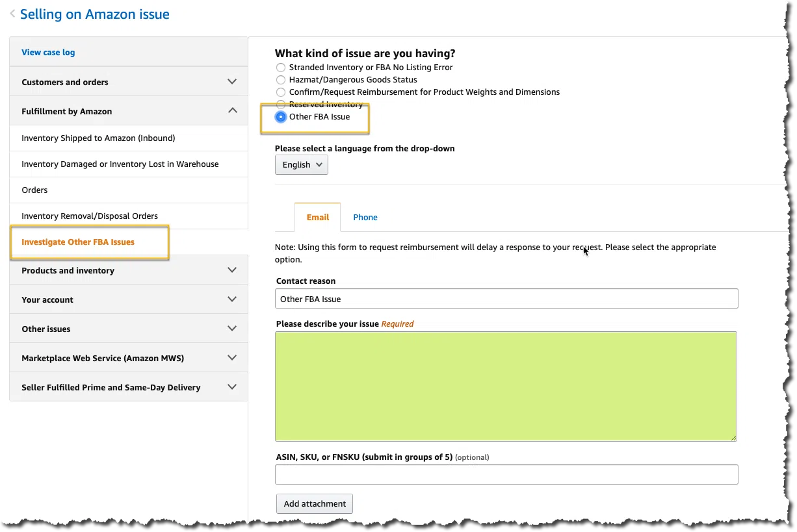The height and width of the screenshot is (532, 797).
Task: Expand Seller Fulfilled Prime and Same-Day Delivery
Action: coord(129,387)
